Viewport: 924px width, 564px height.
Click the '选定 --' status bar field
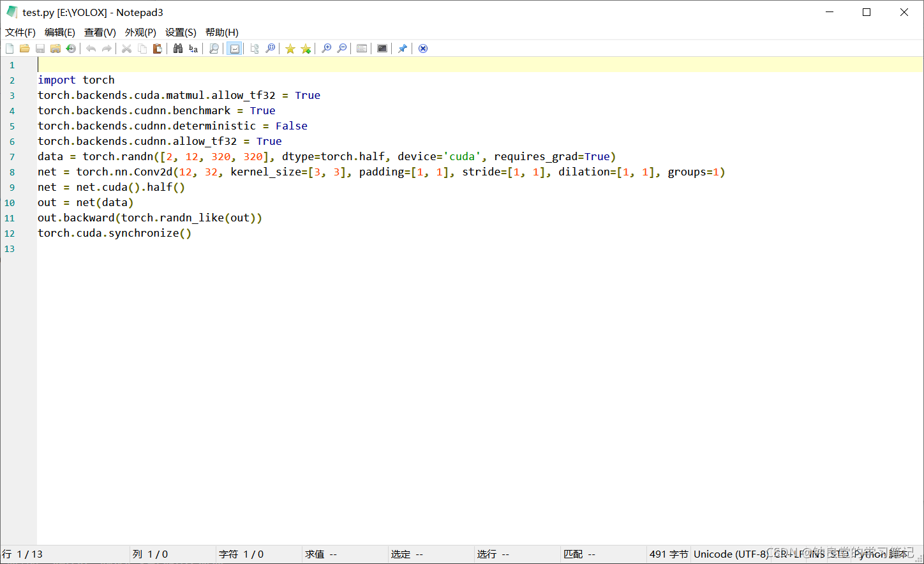click(x=431, y=554)
